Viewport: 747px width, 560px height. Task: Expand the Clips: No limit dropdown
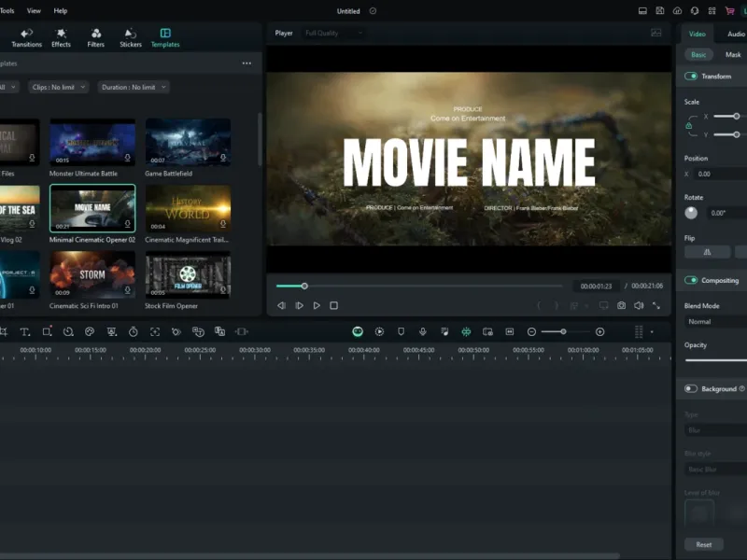(x=59, y=87)
